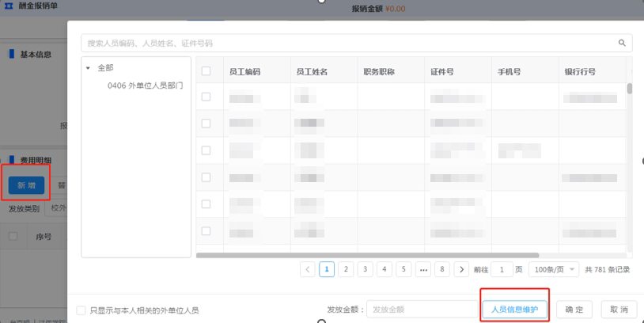Open the 100条/页 page size dropdown

[555, 269]
